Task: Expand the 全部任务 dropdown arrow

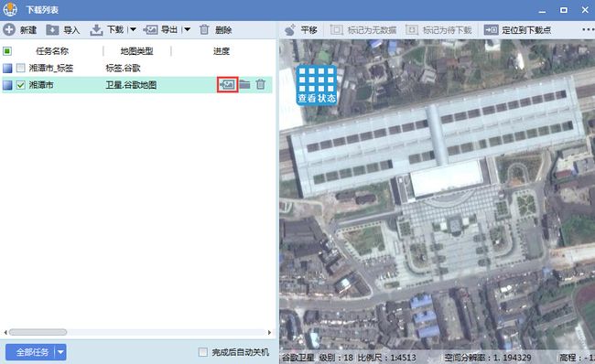Action: tap(60, 352)
